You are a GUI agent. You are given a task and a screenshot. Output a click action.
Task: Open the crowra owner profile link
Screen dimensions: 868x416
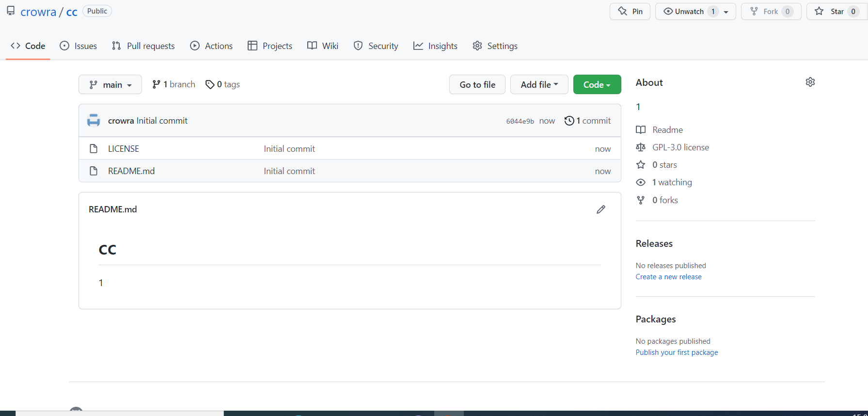(x=38, y=12)
